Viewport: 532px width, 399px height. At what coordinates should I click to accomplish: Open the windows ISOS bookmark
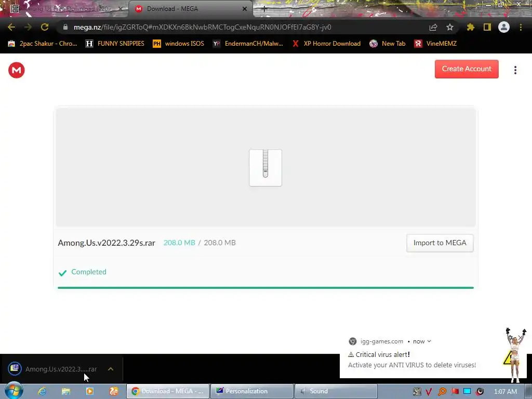(179, 44)
